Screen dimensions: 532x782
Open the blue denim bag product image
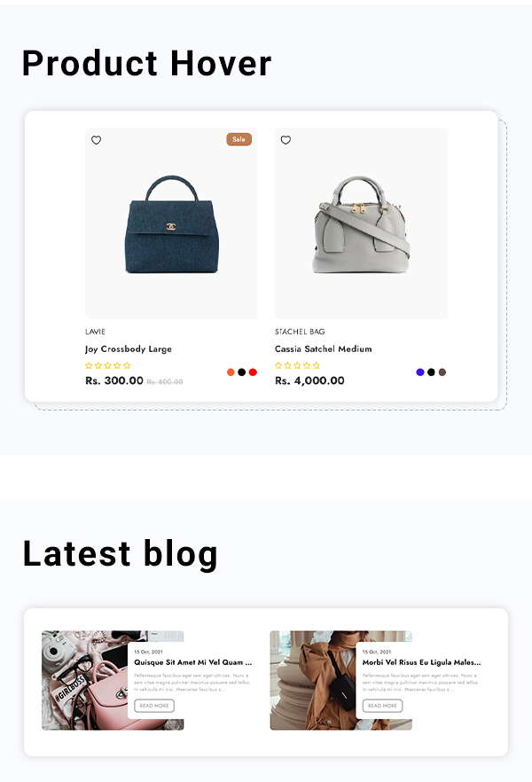point(171,223)
